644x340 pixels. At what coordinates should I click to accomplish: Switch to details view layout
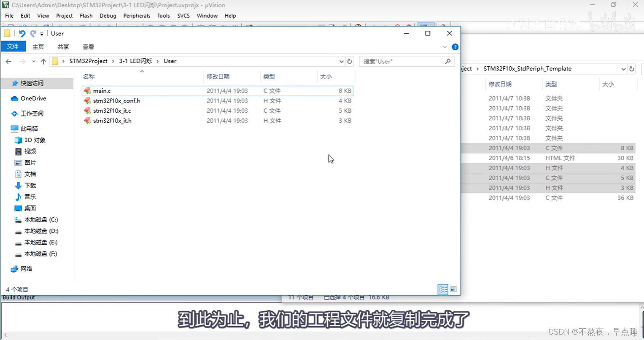pos(443,289)
